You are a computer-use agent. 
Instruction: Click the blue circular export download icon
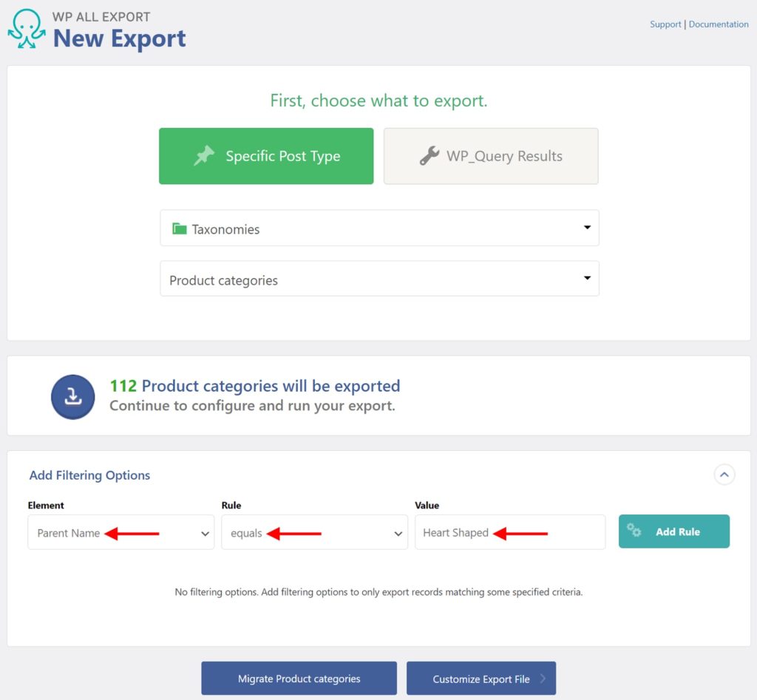(72, 395)
